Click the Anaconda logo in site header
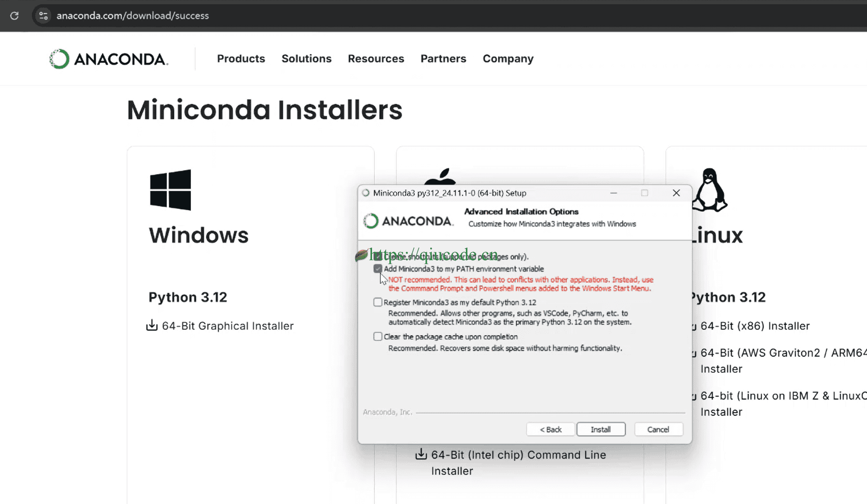This screenshot has width=867, height=504. tap(108, 59)
